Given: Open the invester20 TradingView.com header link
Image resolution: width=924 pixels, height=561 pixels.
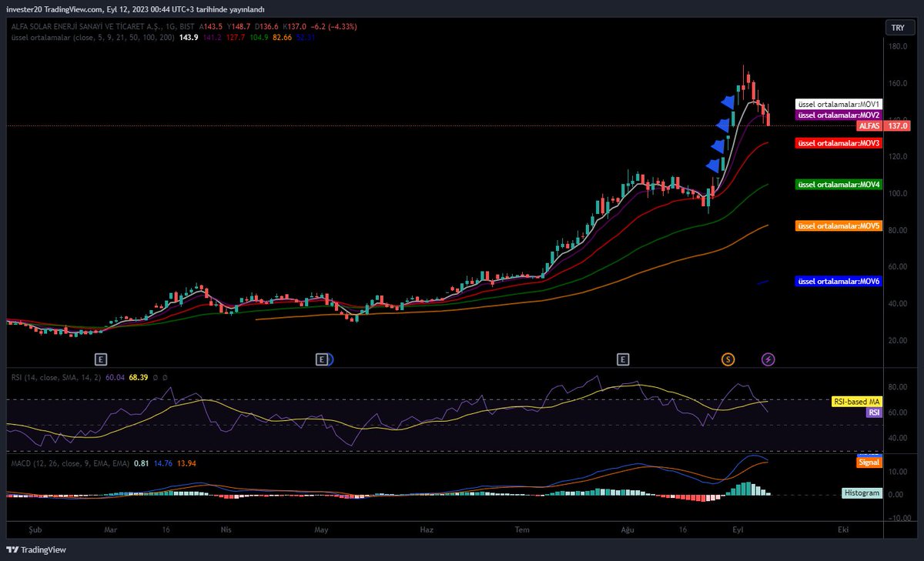Looking at the screenshot, I should pos(53,9).
